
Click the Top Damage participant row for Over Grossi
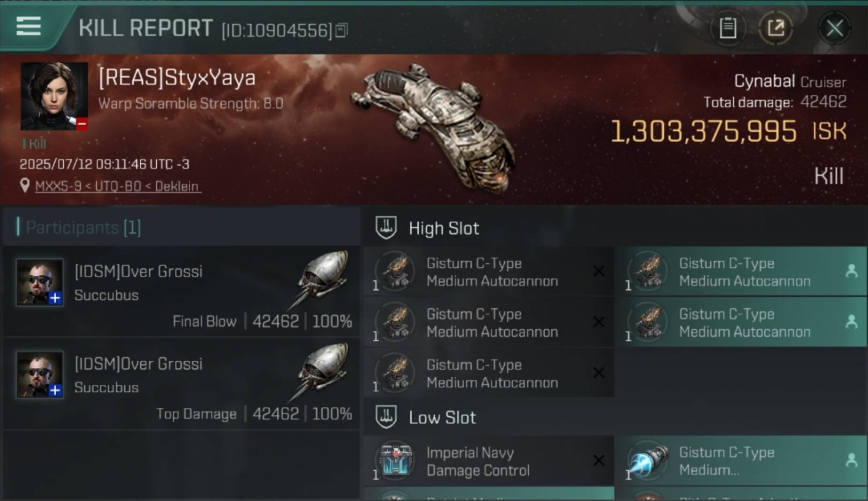point(181,384)
